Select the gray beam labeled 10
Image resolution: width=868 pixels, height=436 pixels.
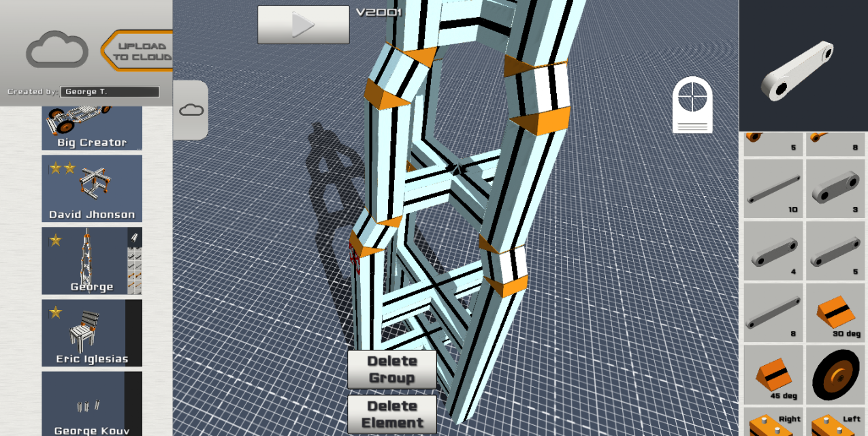click(x=773, y=188)
